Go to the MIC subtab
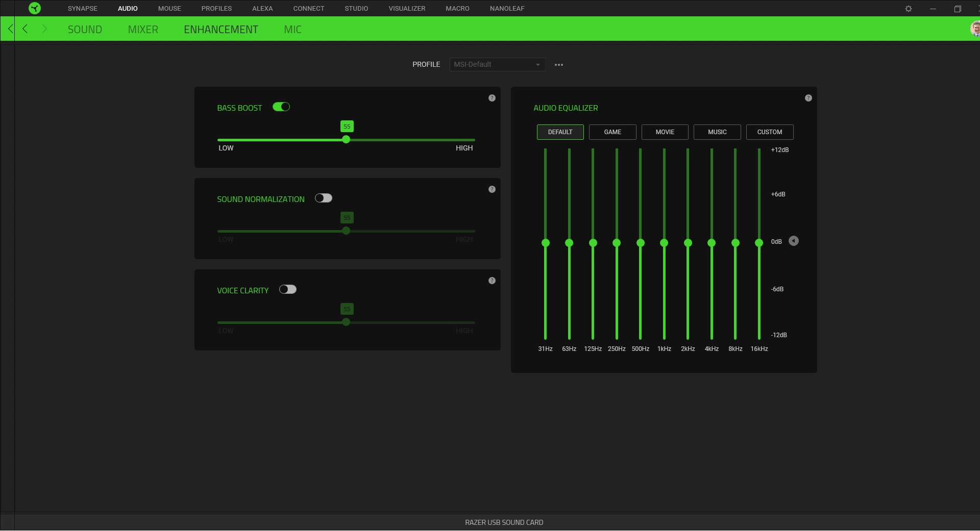980x531 pixels. coord(292,30)
